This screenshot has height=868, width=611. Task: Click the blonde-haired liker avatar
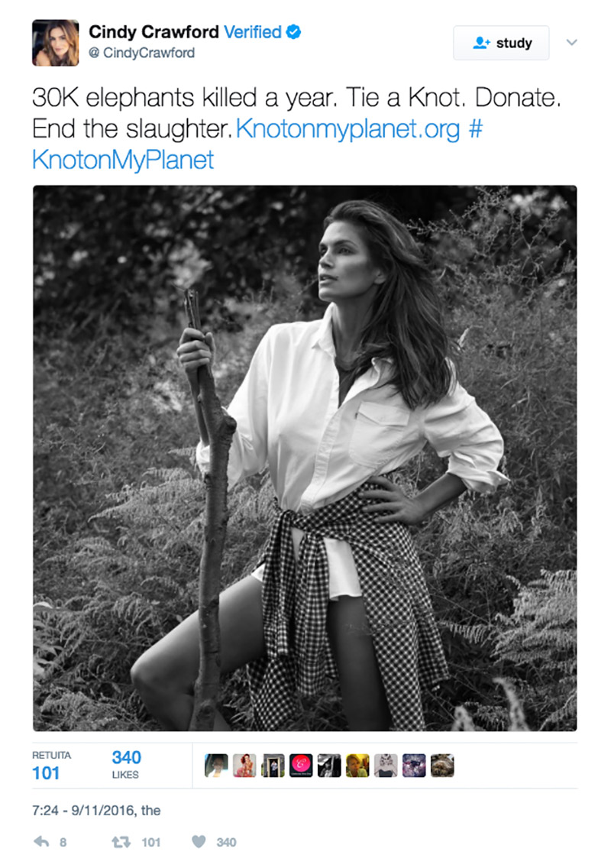tap(357, 766)
